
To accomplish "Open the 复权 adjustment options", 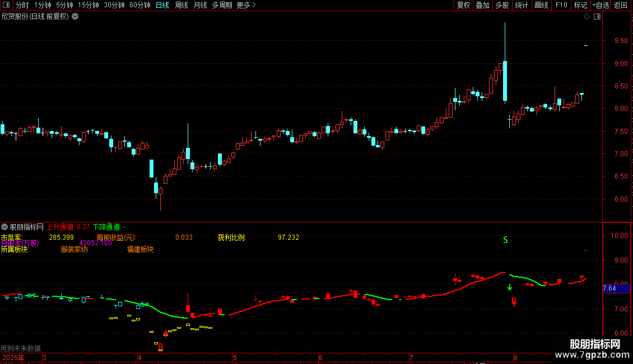I will [463, 5].
